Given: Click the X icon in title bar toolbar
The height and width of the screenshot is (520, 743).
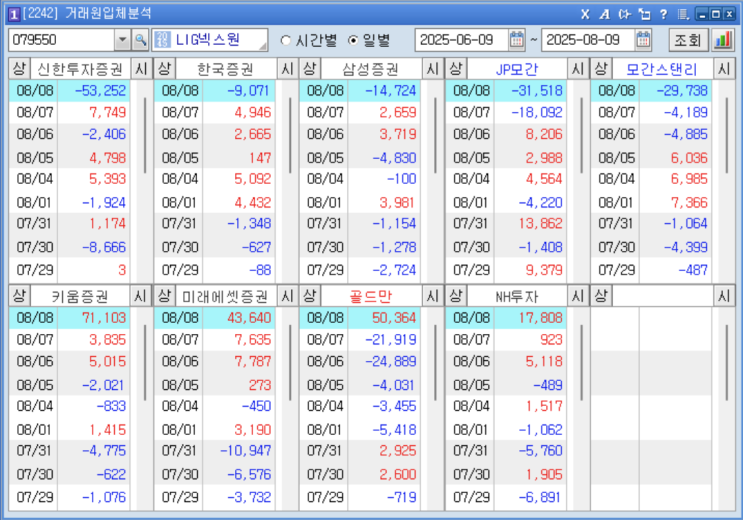Looking at the screenshot, I should pos(585,14).
